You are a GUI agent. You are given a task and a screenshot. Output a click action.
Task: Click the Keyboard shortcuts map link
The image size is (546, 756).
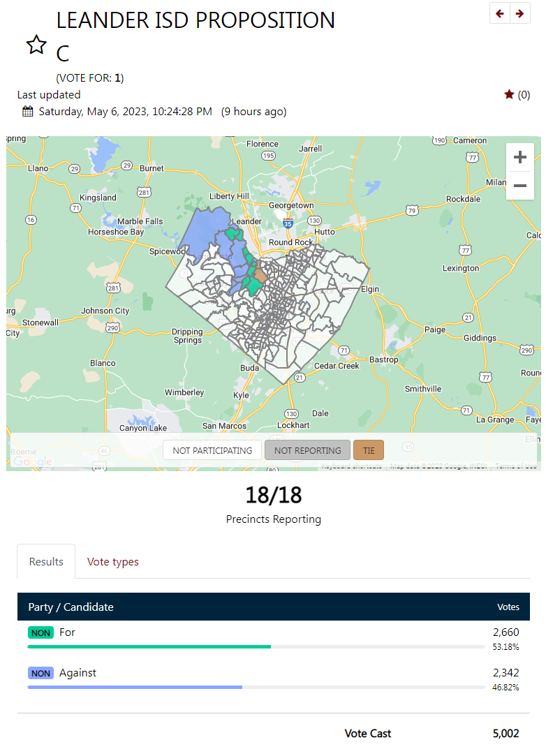tap(352, 466)
